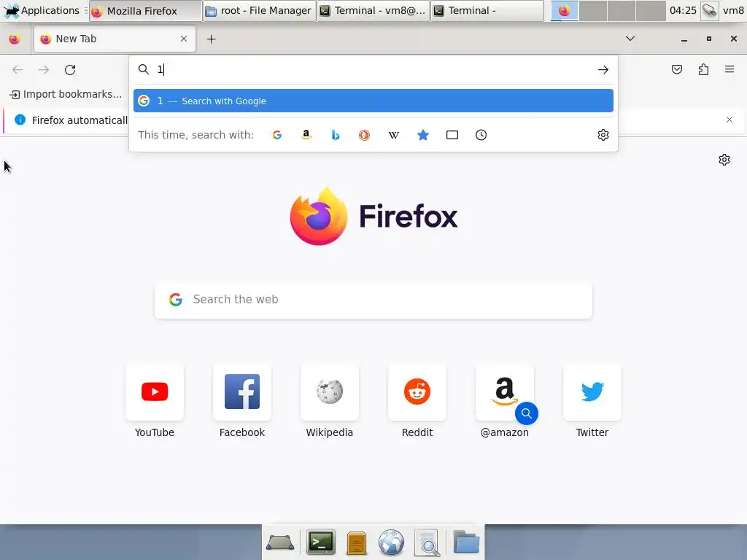Viewport: 747px width, 560px height.
Task: Click network status icon in system tray
Action: coord(709,10)
